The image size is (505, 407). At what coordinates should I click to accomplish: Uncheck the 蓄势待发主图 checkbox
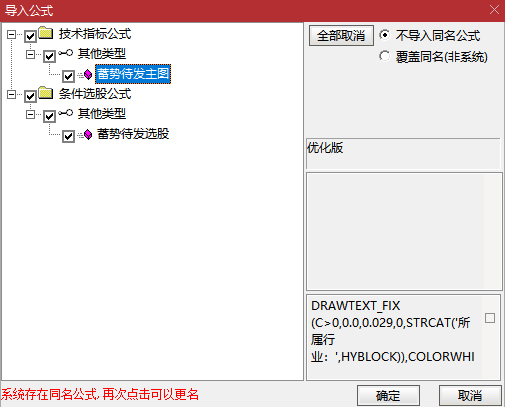[68, 76]
